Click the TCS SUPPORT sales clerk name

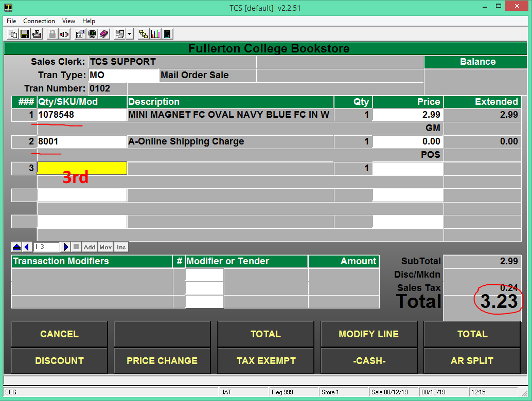[x=123, y=62]
